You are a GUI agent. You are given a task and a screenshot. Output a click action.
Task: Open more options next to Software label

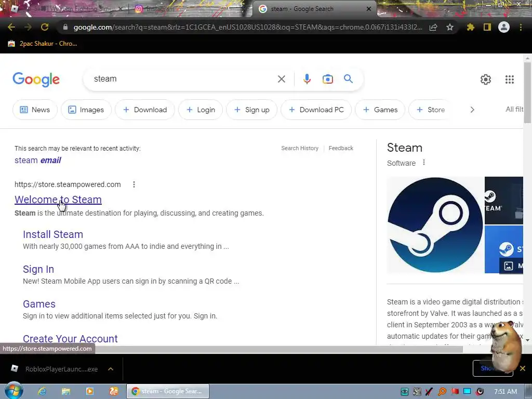[424, 163]
